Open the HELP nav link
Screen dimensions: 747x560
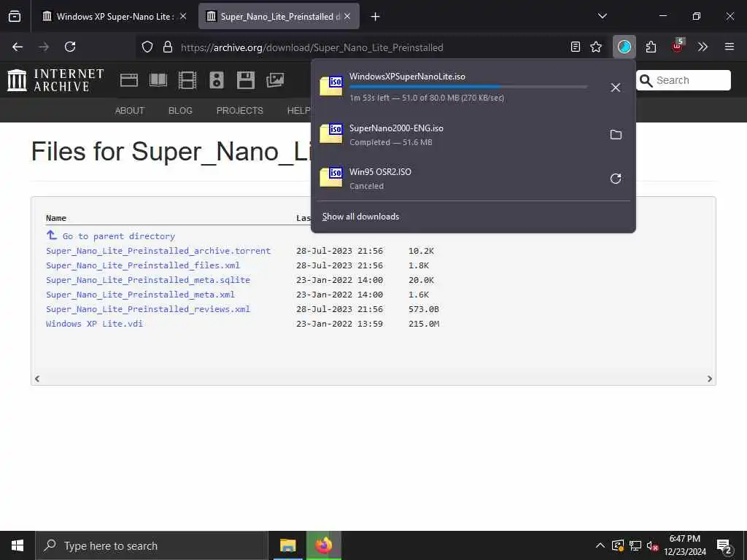click(298, 111)
